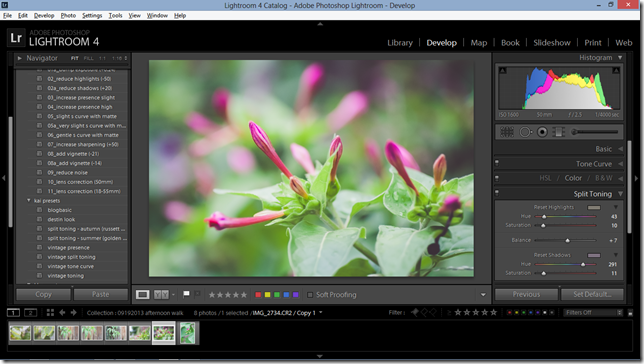Open the Settings menu
The image size is (644, 364).
tap(92, 16)
